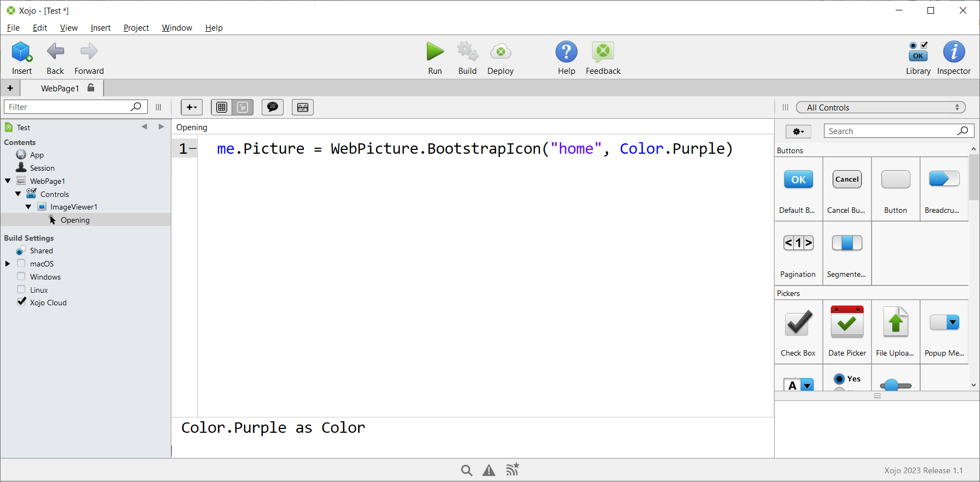The width and height of the screenshot is (980, 482).
Task: Click the Library Search field
Action: pyautogui.click(x=898, y=131)
